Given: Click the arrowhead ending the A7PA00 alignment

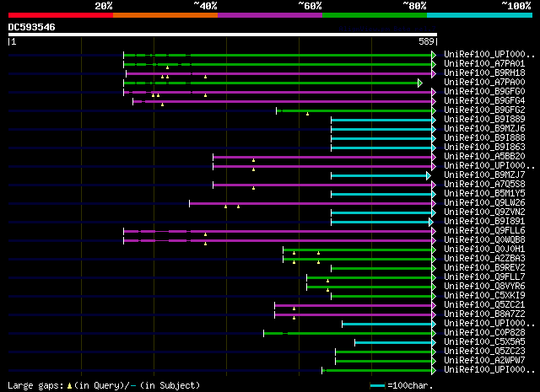Looking at the screenshot, I should click(x=420, y=83).
